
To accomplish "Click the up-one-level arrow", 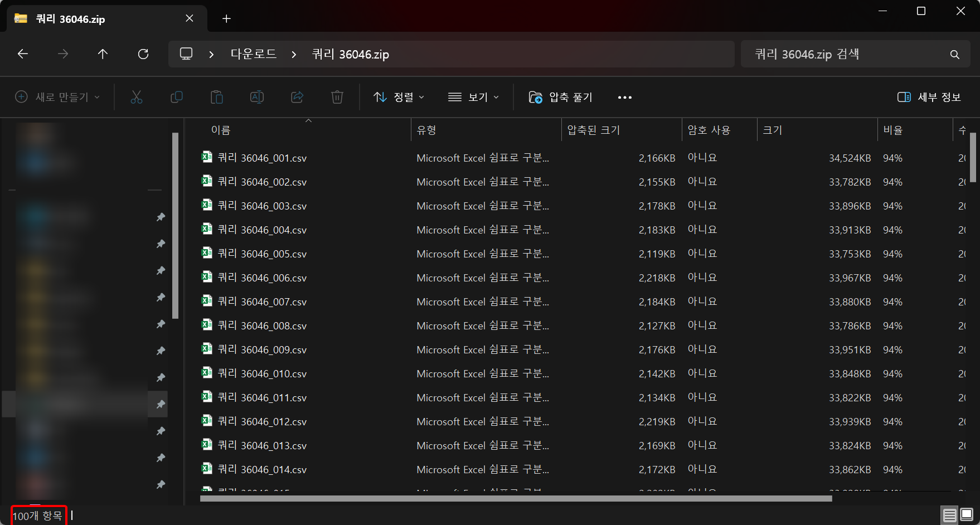I will [x=103, y=54].
